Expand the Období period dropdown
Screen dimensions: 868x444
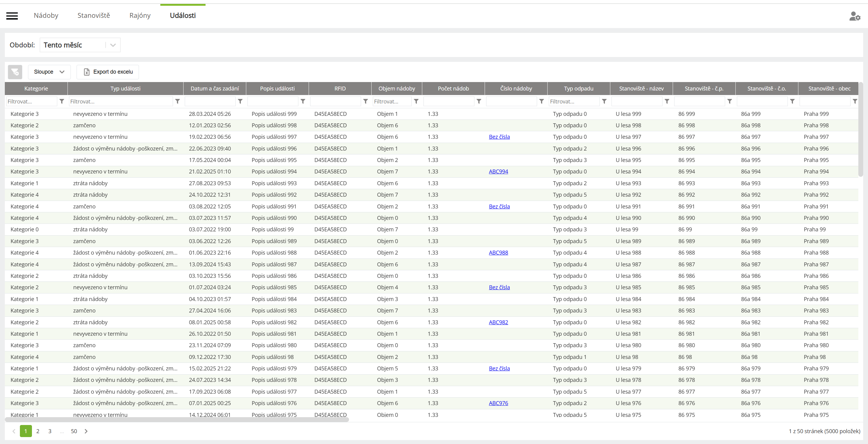click(80, 45)
